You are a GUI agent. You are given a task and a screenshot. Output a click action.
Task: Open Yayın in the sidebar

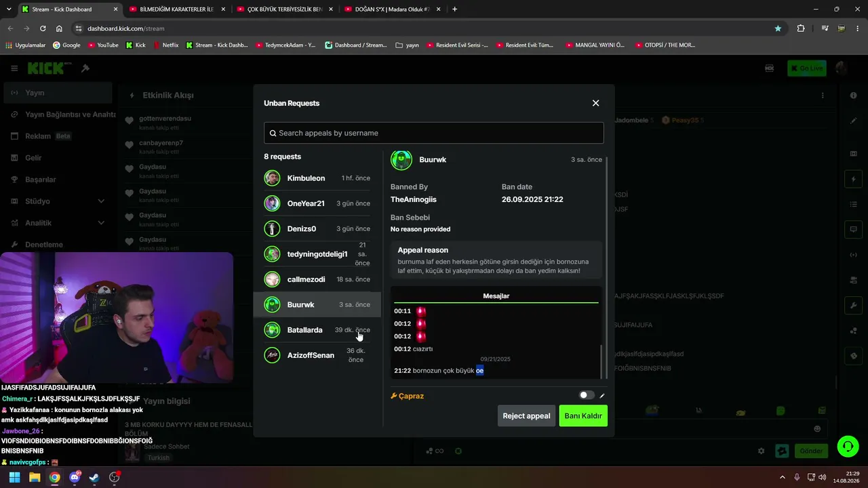58,93
